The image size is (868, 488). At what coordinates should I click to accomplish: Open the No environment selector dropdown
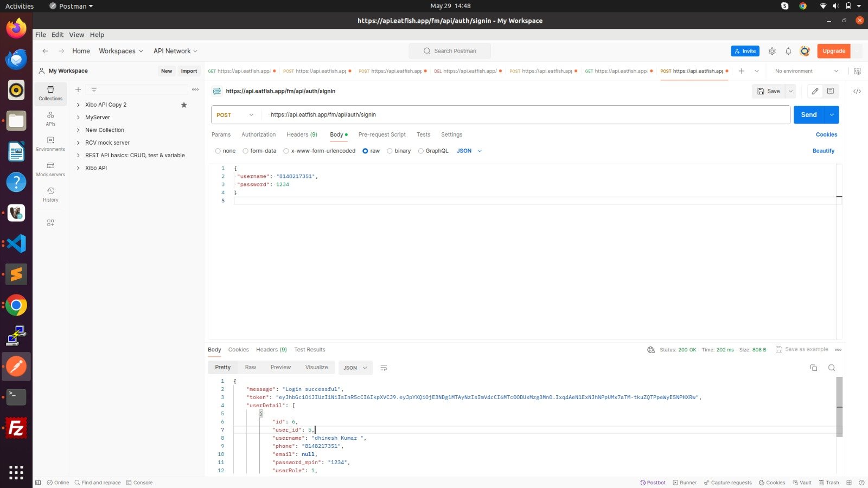[x=806, y=71]
